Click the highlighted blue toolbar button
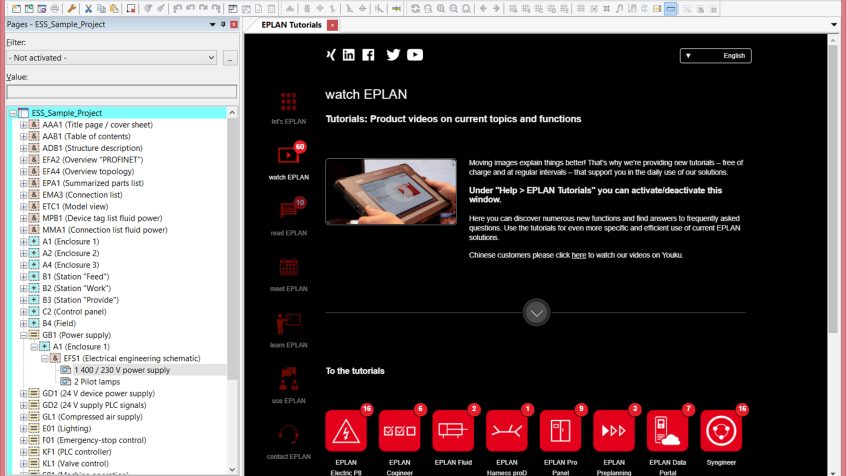Screen dimensions: 846x476 tap(671, 9)
